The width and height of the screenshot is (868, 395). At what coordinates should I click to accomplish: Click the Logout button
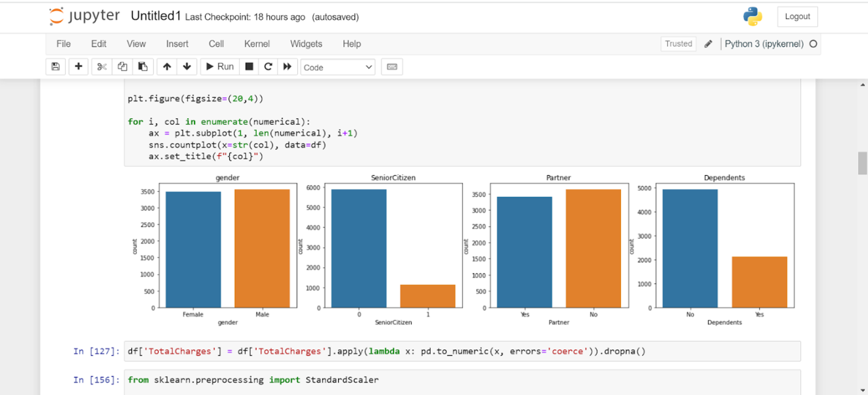point(797,16)
